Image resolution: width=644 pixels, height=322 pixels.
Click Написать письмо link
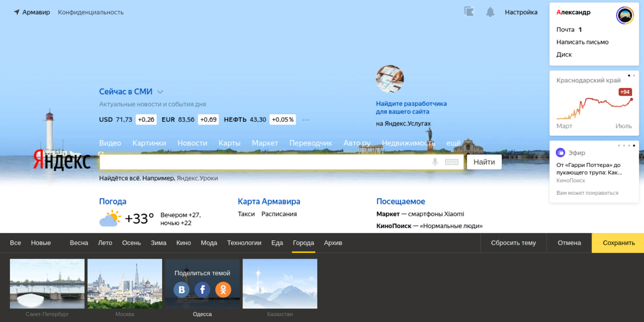click(582, 42)
